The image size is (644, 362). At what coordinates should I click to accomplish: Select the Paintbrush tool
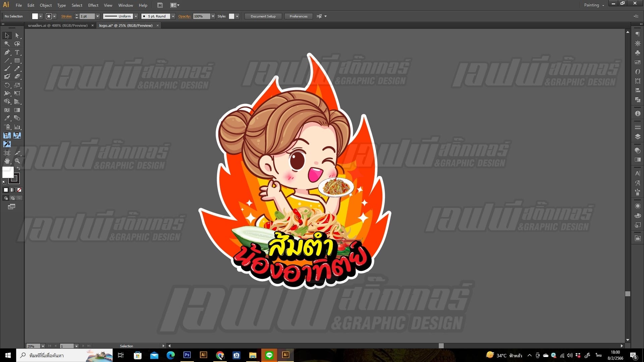tap(7, 69)
